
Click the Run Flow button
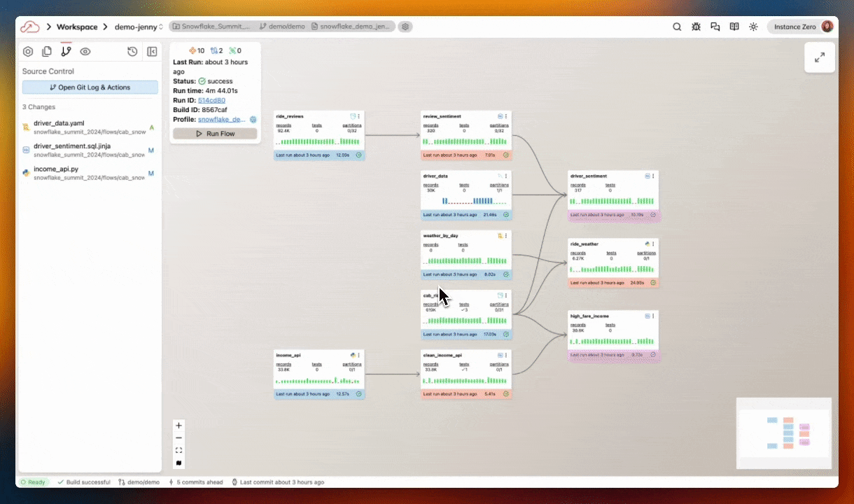click(215, 134)
